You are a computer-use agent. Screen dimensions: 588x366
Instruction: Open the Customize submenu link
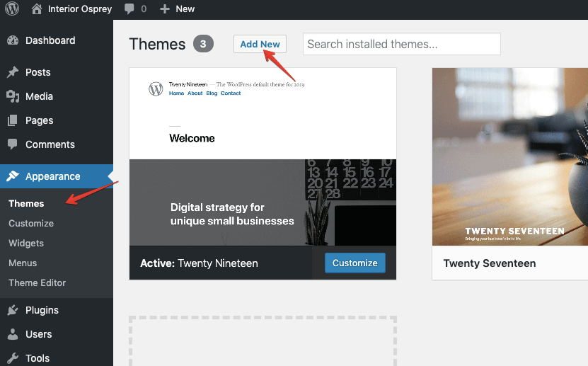[x=31, y=223]
